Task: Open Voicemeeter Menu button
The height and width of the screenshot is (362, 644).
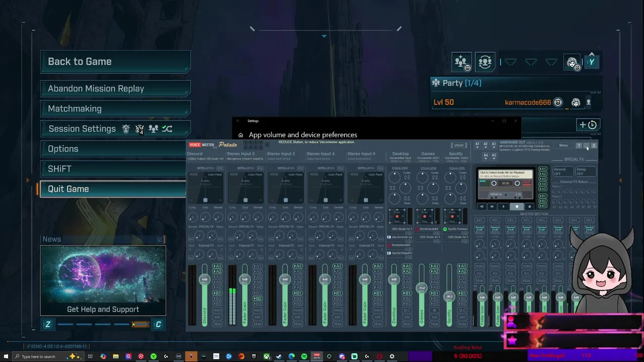Action: tap(563, 146)
